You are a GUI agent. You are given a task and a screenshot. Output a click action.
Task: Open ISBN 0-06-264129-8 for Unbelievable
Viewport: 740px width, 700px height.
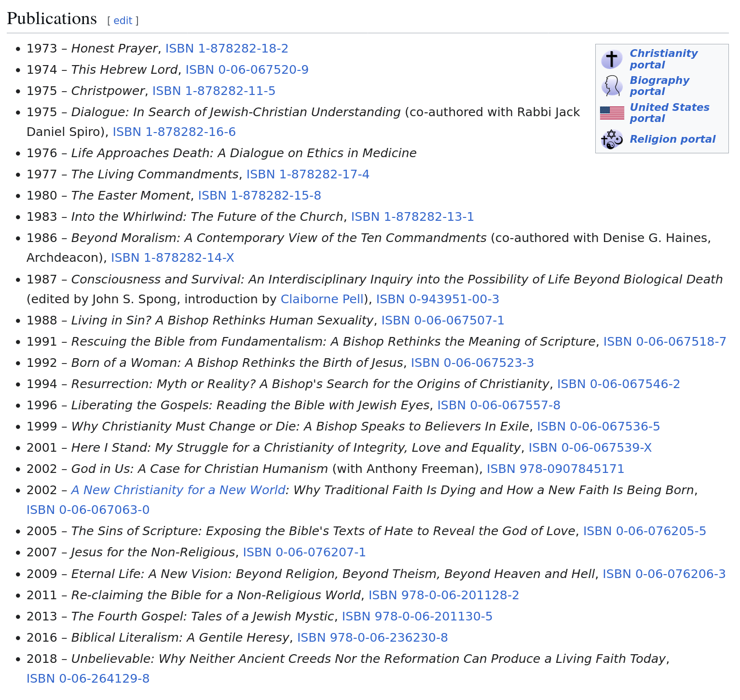[88, 679]
